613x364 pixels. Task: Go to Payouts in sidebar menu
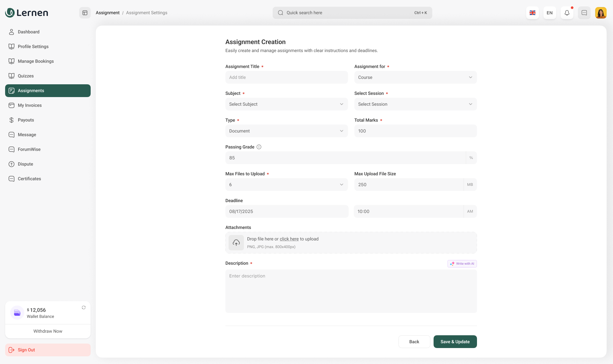[x=26, y=120]
